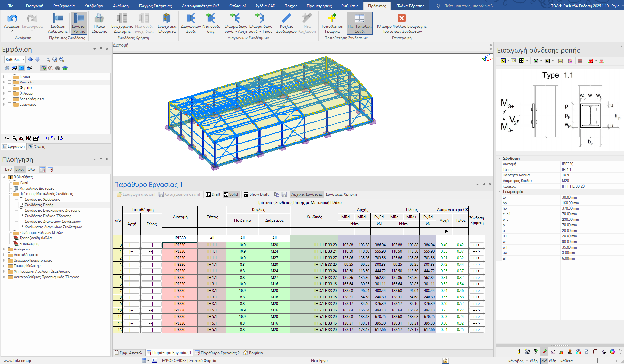Check the Γενικά checkbox in display tree

(x=10, y=77)
